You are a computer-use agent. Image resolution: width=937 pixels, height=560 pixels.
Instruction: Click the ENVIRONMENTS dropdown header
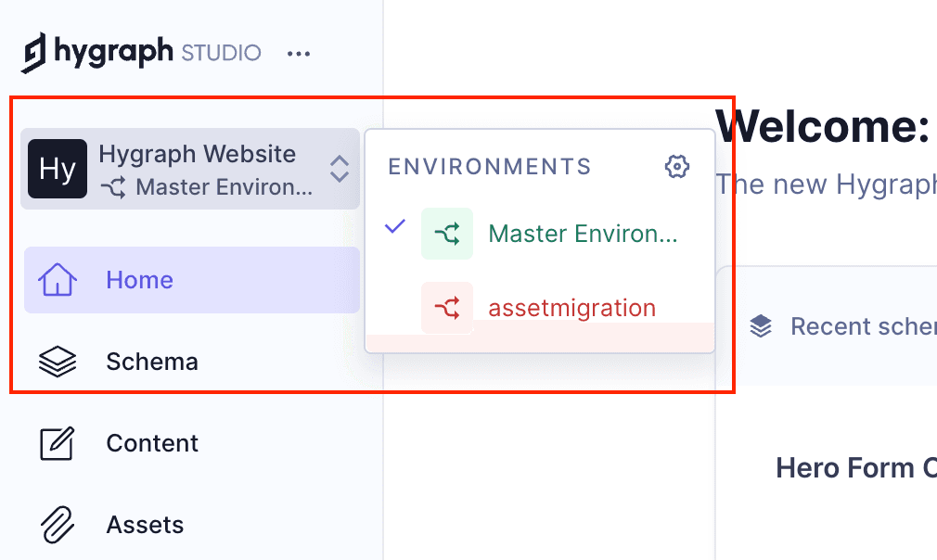point(489,167)
